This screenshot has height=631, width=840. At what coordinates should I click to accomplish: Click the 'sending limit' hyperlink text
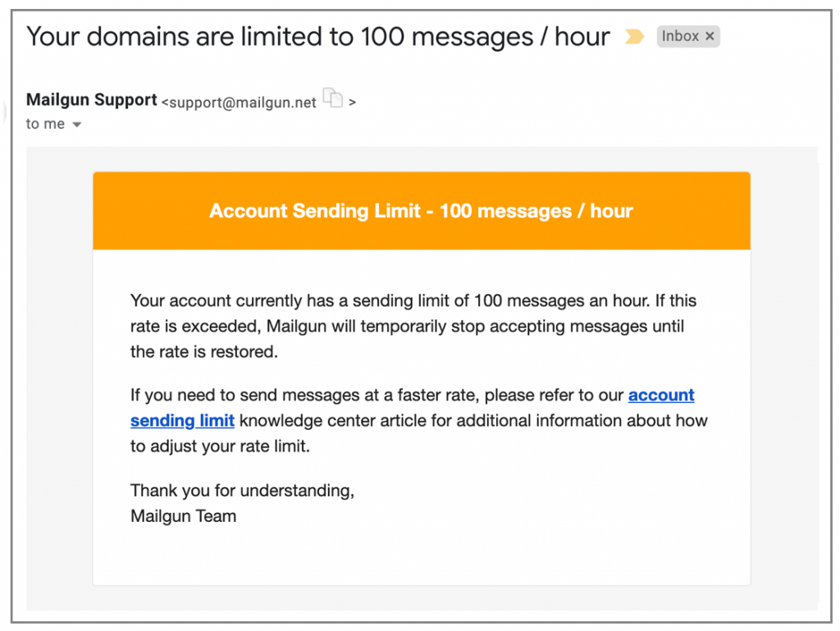coord(182,420)
